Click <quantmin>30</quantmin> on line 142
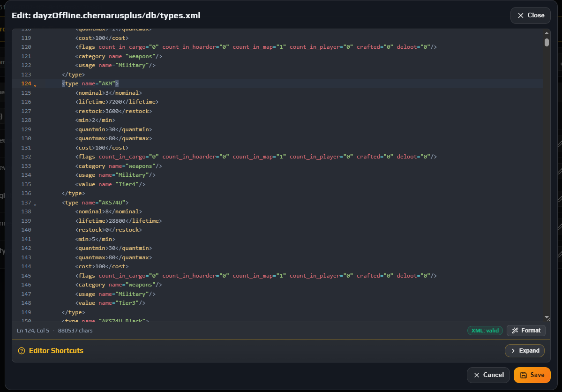The image size is (562, 392). coord(113,248)
